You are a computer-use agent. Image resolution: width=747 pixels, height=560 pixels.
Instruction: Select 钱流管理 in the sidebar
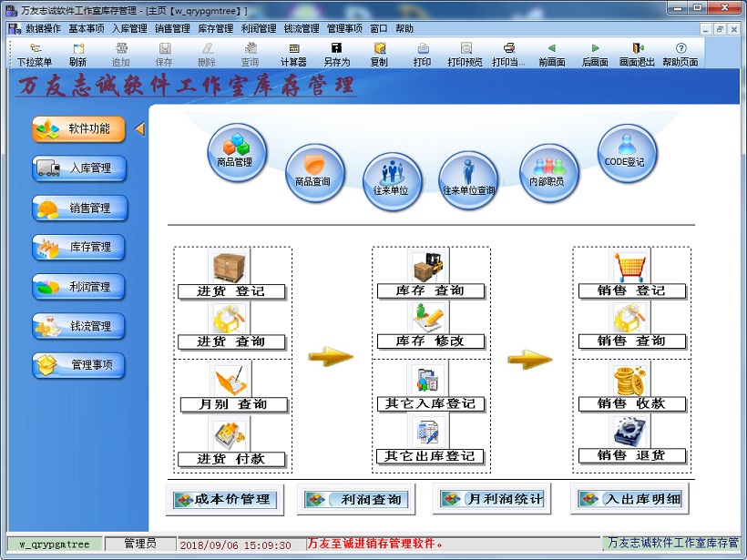[79, 326]
